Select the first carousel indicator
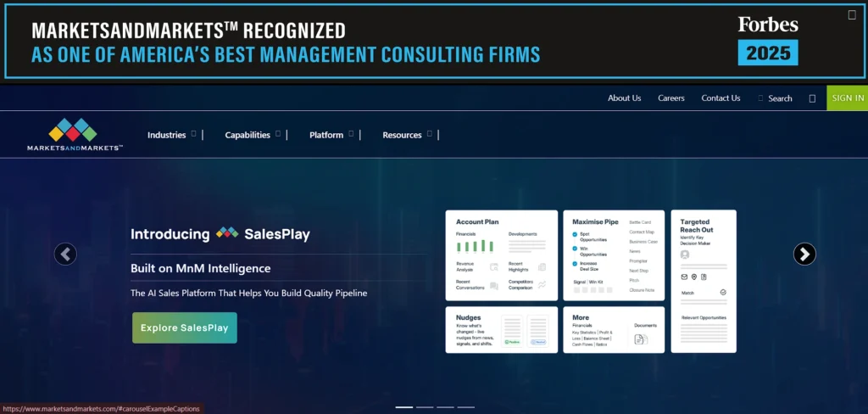868x414 pixels. pos(404,407)
